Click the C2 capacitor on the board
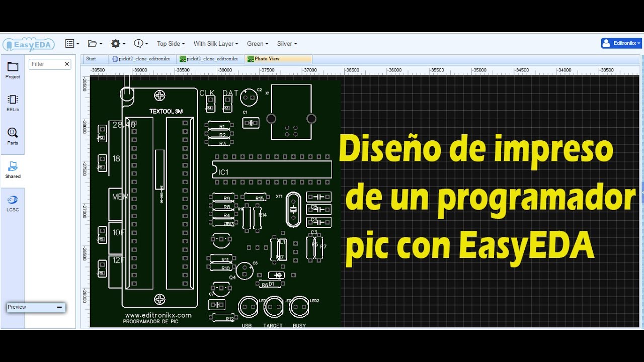 [x=249, y=97]
